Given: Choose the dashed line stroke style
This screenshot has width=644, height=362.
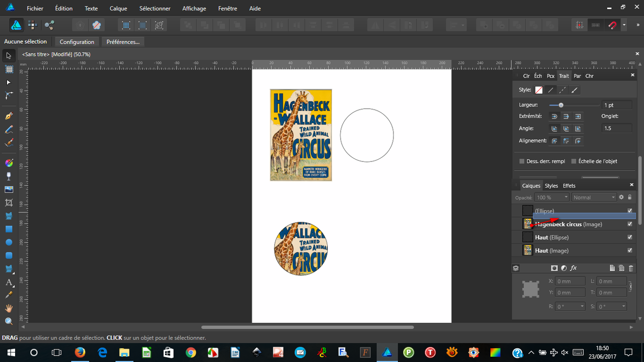Looking at the screenshot, I should (563, 90).
